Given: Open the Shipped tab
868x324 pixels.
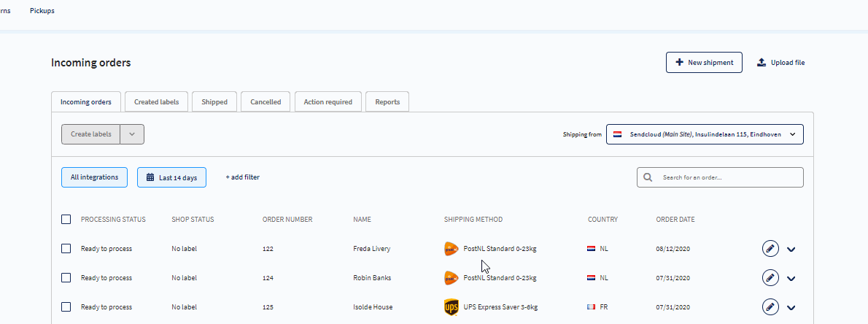Looking at the screenshot, I should click(x=214, y=102).
